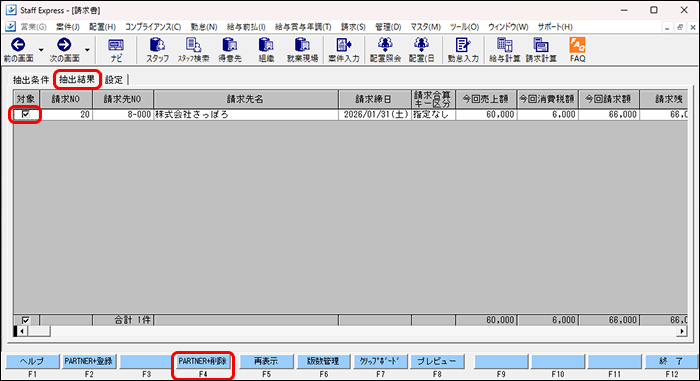The image size is (700, 381).
Task: Open the コンプライアンス(C) menu
Action: point(153,27)
